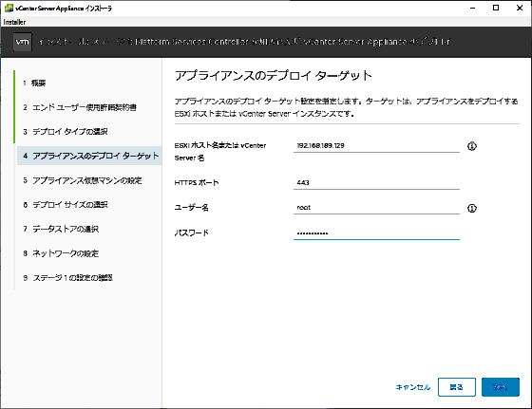The width and height of the screenshot is (532, 409).
Task: Focus the ESXi host name field with 192.168.189.129
Action: pyautogui.click(x=376, y=146)
